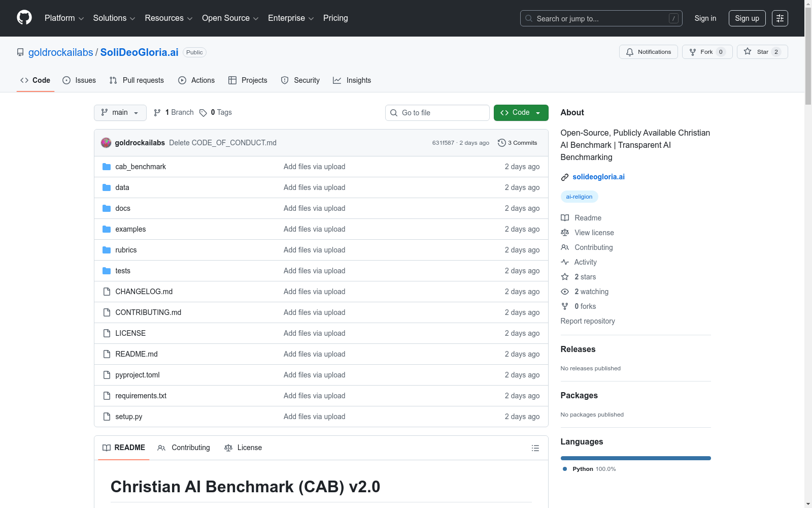Click the goldrockailabs avatar image
812x508 pixels.
[x=106, y=143]
